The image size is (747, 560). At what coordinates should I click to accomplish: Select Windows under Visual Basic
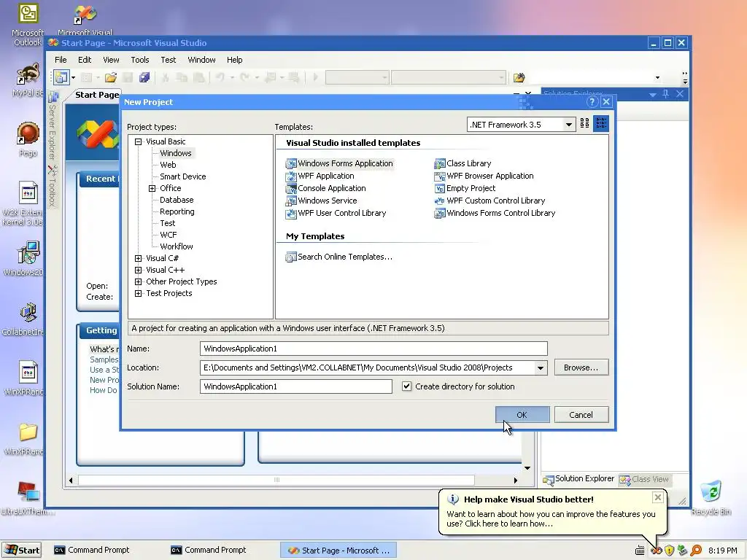(x=176, y=153)
